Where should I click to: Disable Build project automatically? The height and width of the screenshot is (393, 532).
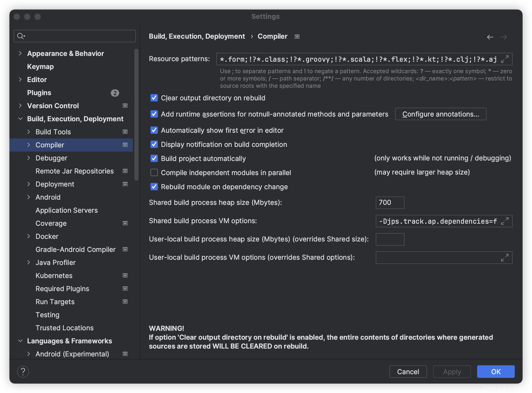(154, 158)
